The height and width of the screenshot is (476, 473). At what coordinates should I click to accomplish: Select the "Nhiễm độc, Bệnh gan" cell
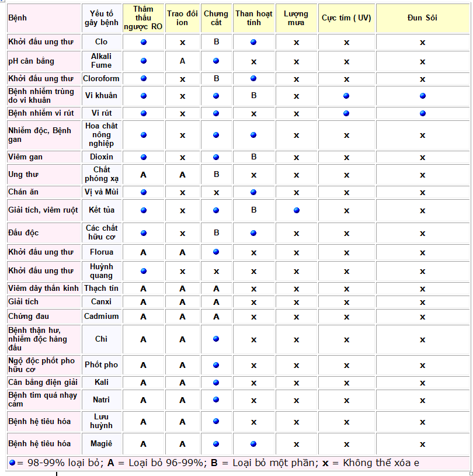tap(44, 135)
